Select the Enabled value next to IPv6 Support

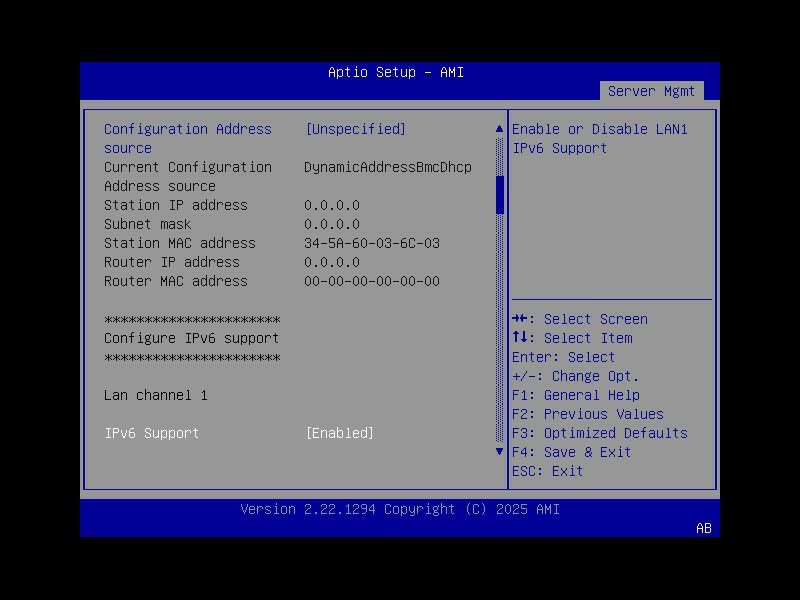[340, 433]
